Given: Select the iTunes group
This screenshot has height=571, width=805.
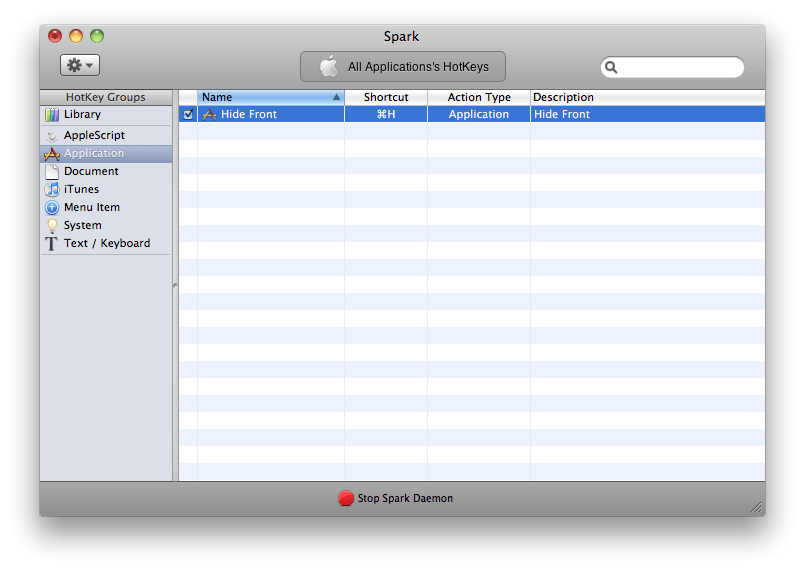Looking at the screenshot, I should [x=106, y=189].
